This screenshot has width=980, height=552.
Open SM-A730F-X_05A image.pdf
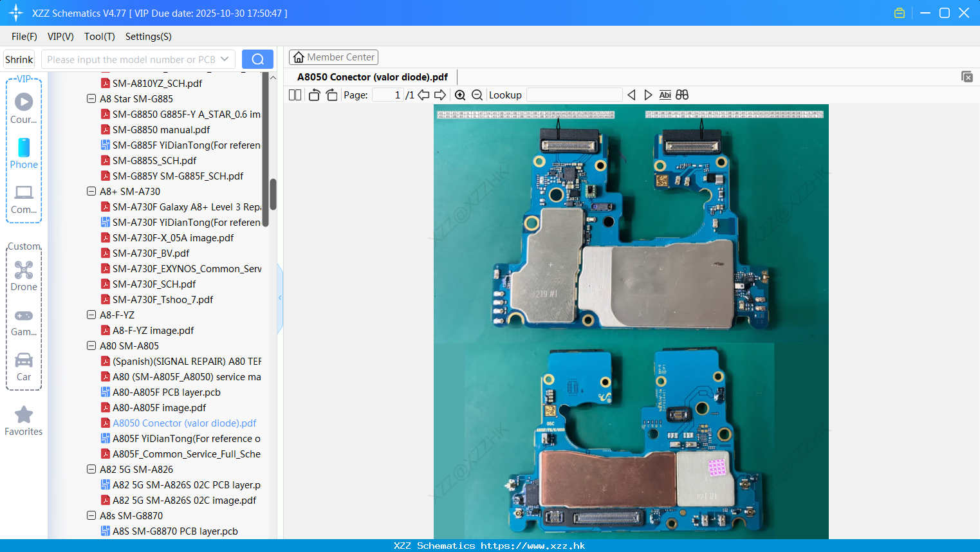click(x=173, y=238)
